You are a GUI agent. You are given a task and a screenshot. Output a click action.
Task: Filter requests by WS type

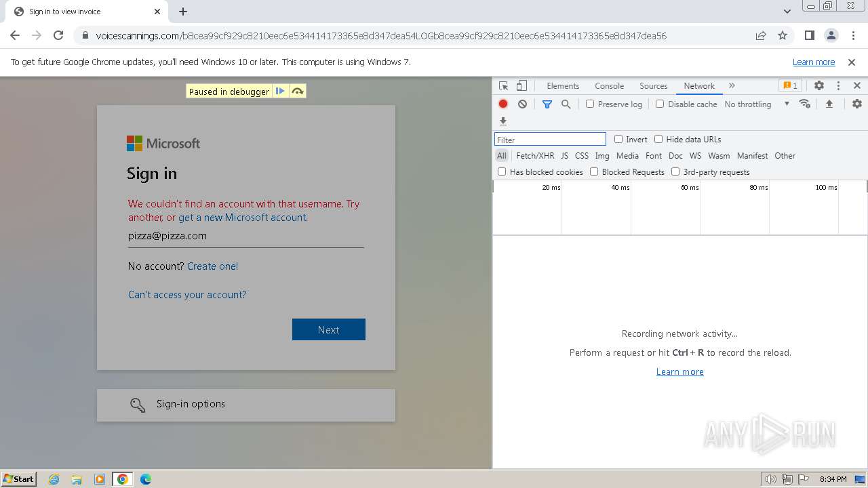(x=695, y=155)
